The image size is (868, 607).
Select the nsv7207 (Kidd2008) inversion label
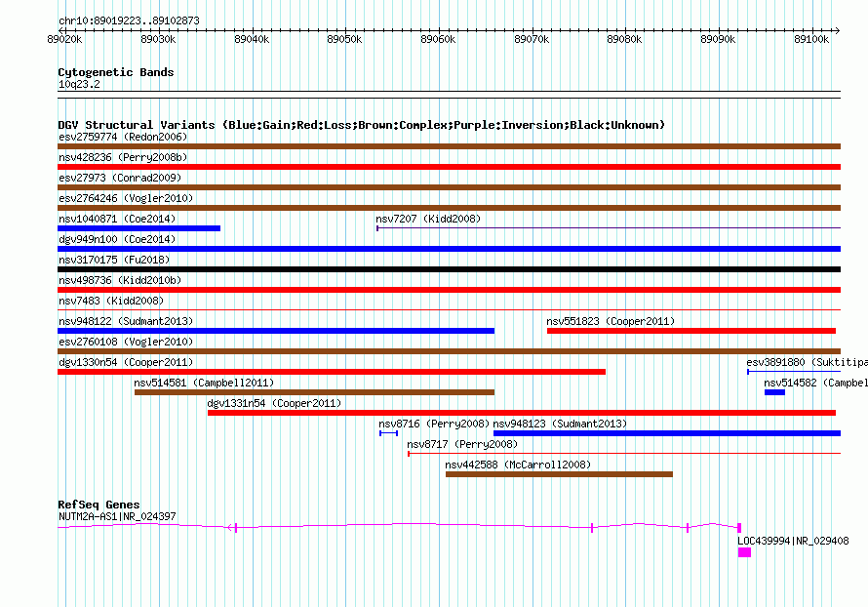point(428,219)
